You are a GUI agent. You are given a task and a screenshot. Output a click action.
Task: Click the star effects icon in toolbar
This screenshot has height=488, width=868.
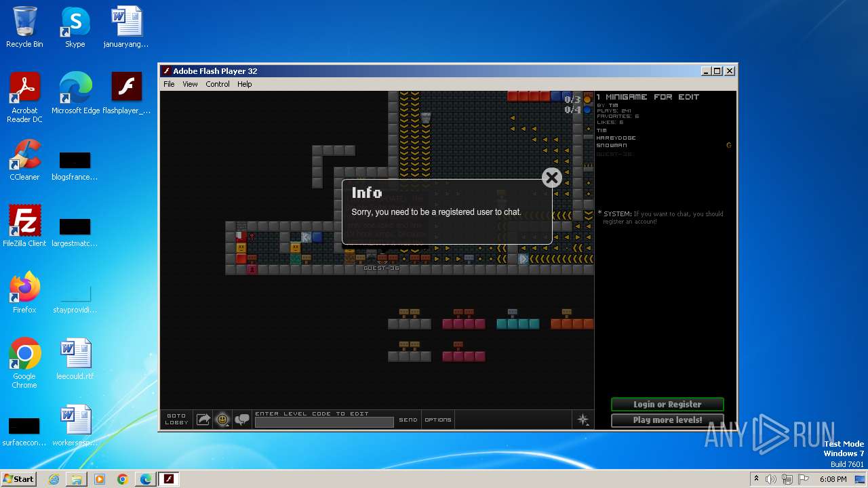tap(583, 420)
